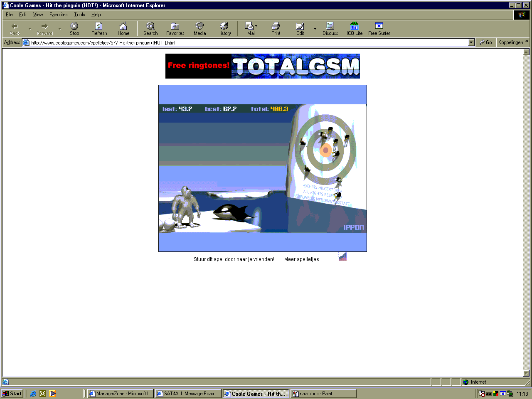The width and height of the screenshot is (532, 399).
Task: Click the IPPON logo in the game
Action: pos(354,227)
